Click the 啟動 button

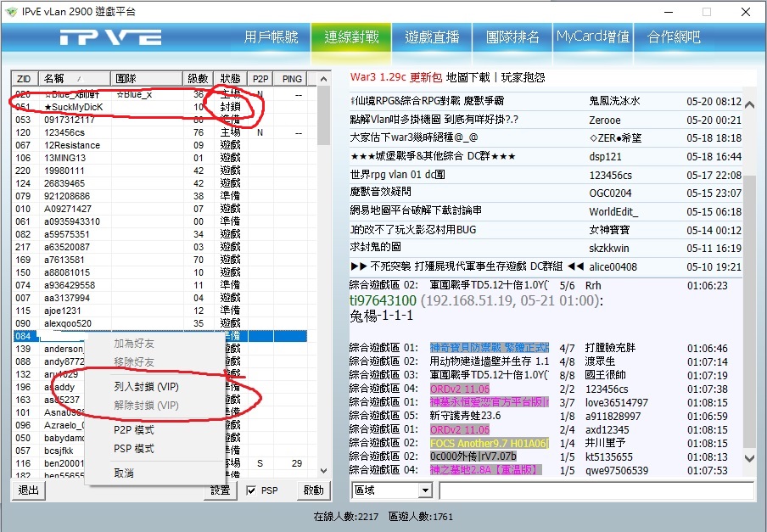click(314, 490)
